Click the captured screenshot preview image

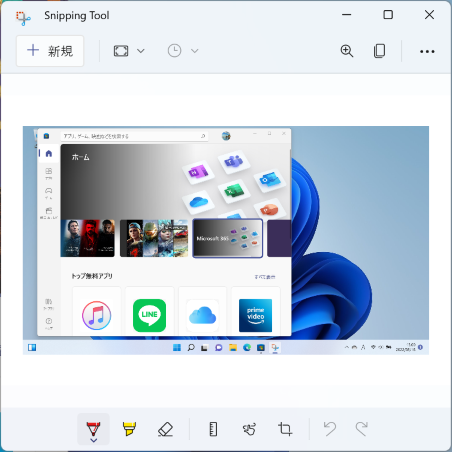coord(226,240)
